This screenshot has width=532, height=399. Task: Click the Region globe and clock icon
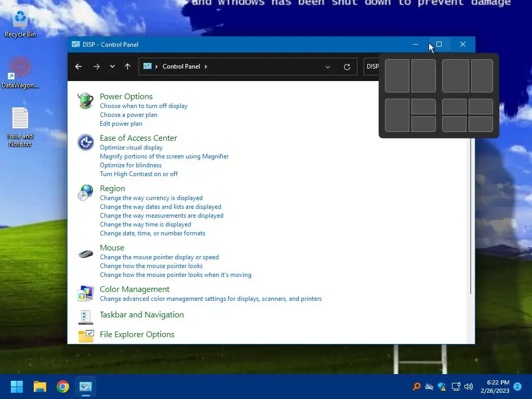[x=86, y=192]
